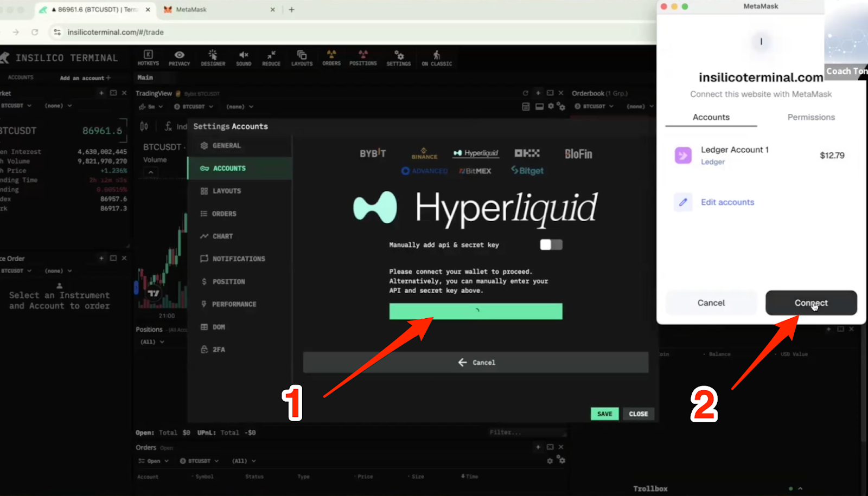Collapse the chart volume chevron
Image resolution: width=868 pixels, height=496 pixels.
(151, 172)
